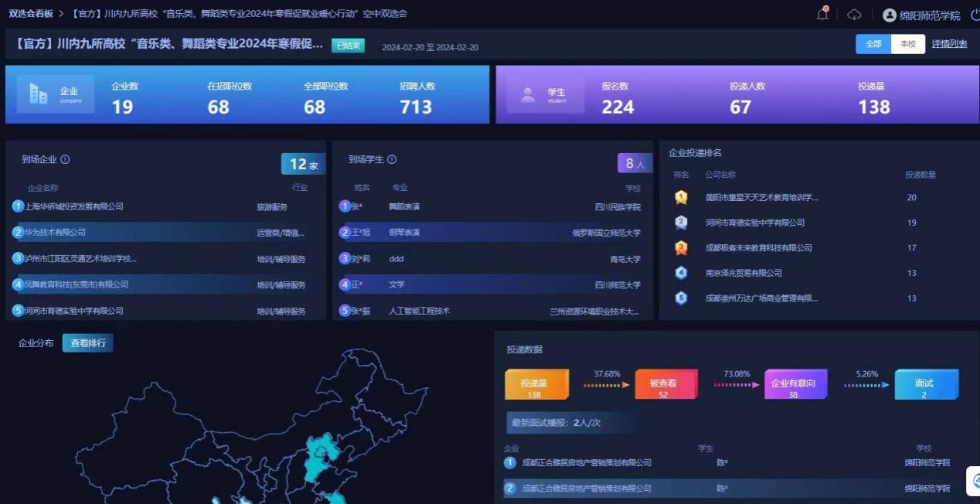Switch the filter to 本校

click(907, 44)
